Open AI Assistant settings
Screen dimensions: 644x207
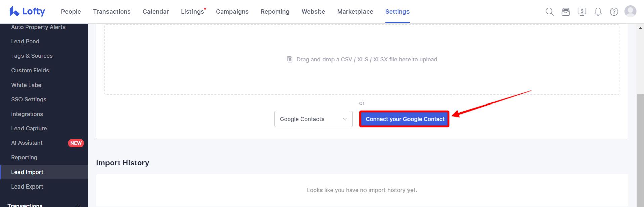tap(27, 143)
